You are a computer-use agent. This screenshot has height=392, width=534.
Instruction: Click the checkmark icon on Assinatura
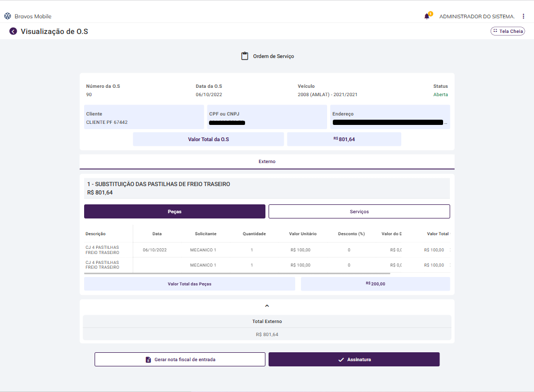(341, 360)
